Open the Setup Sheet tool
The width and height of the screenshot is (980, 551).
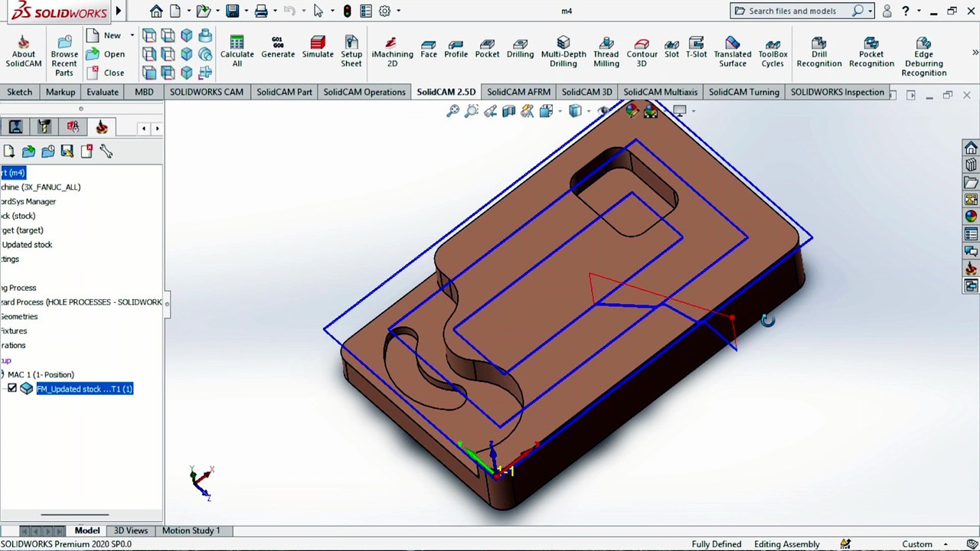[x=351, y=52]
